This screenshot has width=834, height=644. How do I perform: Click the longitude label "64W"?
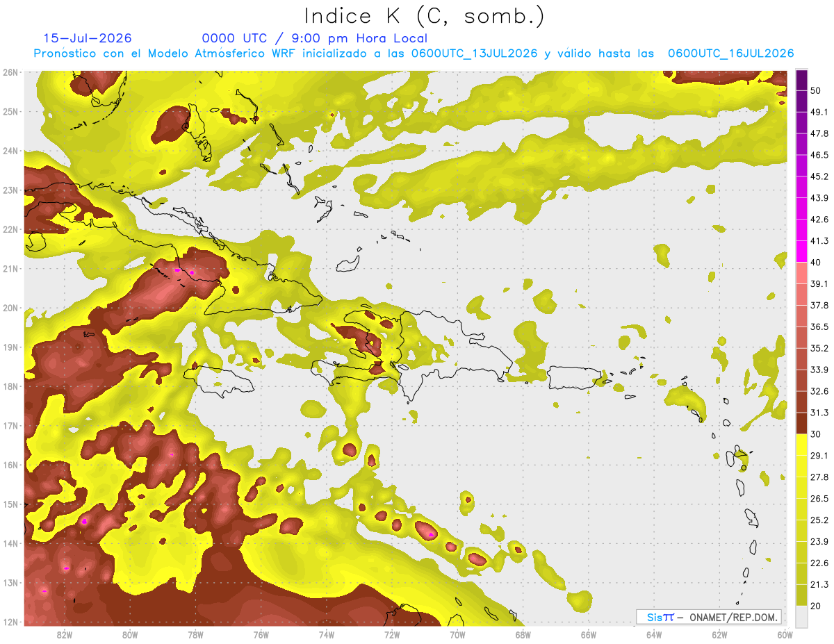(x=654, y=634)
